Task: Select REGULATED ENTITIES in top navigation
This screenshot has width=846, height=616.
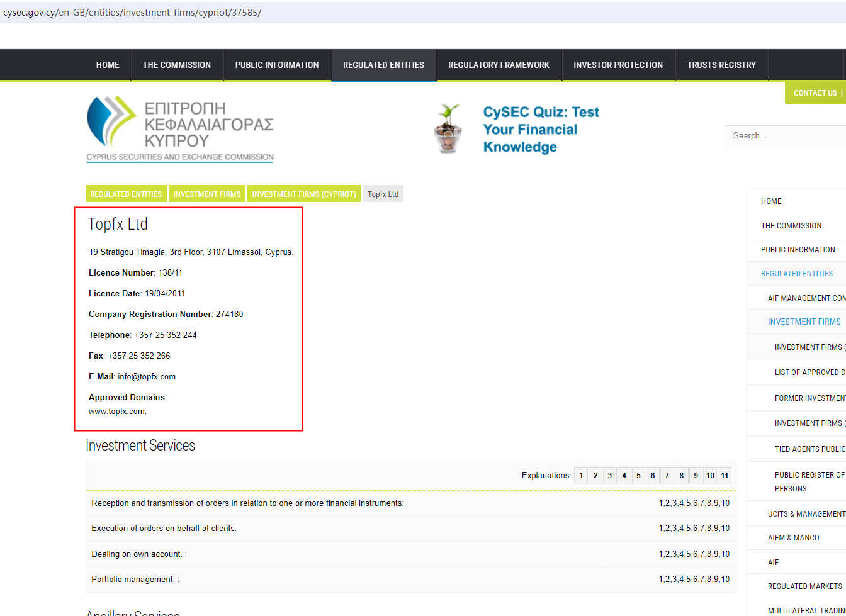Action: click(384, 65)
